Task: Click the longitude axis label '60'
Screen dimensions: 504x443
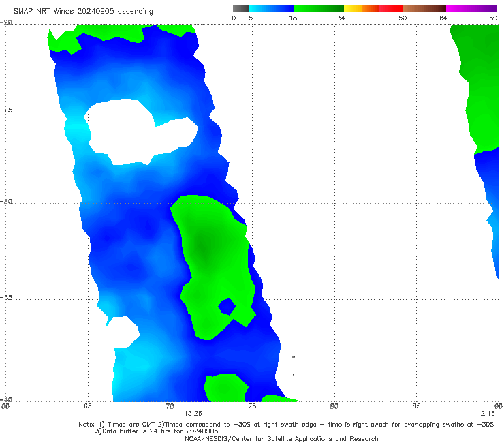Action: [5, 406]
